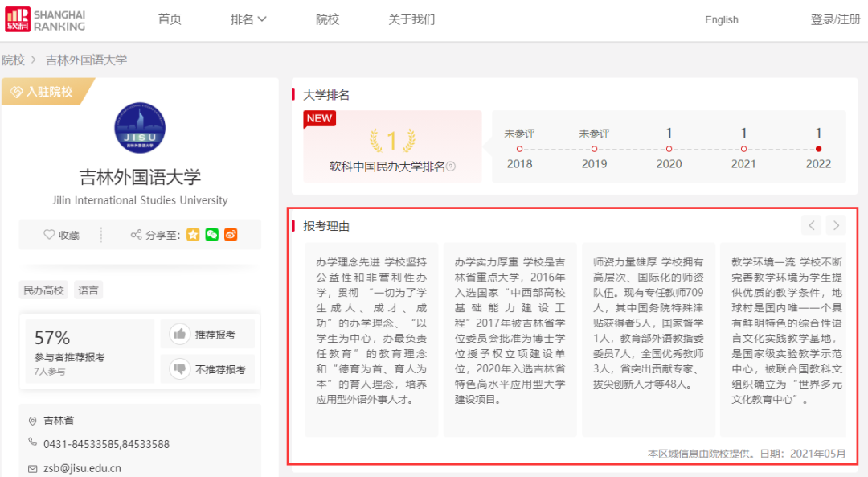Open the 排名 dropdown menu
Image resolution: width=868 pixels, height=477 pixels.
tap(248, 19)
